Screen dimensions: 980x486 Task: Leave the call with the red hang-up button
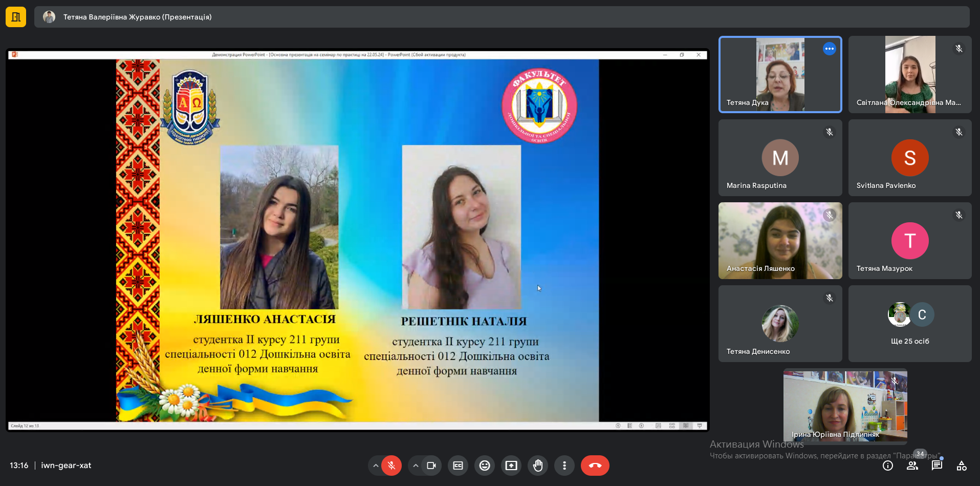coord(595,466)
